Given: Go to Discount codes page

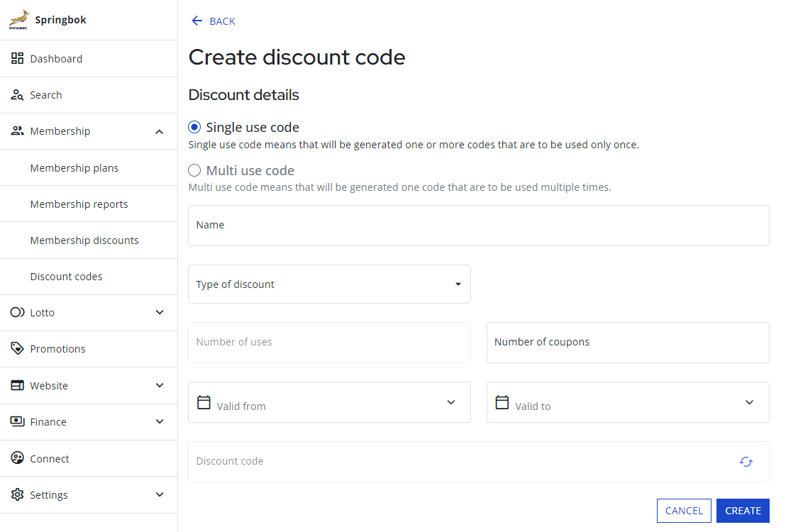Looking at the screenshot, I should [x=66, y=276].
